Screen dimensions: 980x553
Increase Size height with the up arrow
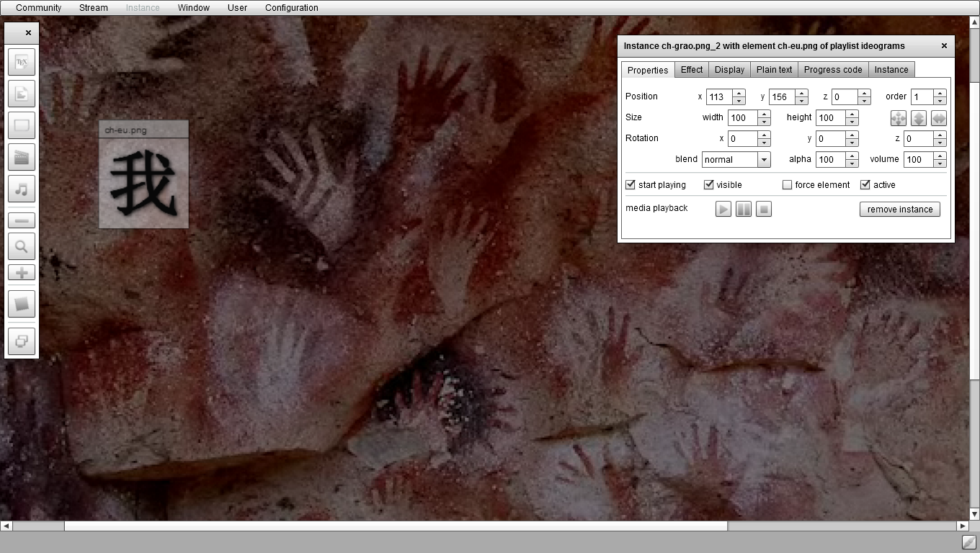point(852,114)
